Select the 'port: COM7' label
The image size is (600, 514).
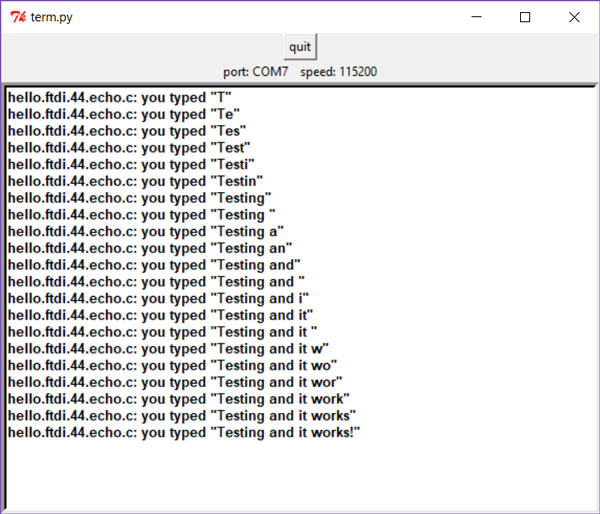click(x=255, y=72)
